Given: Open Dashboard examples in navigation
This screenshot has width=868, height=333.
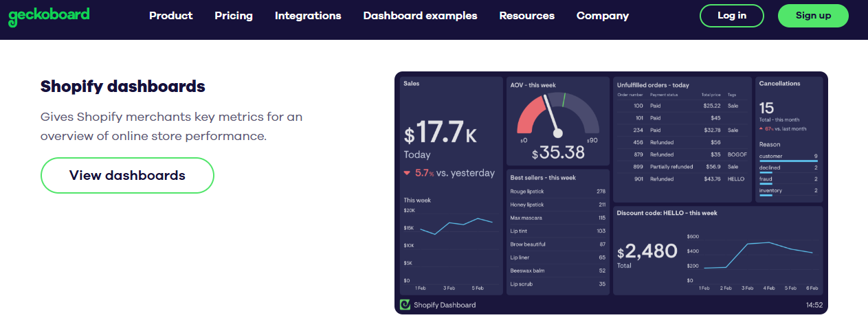Looking at the screenshot, I should pyautogui.click(x=420, y=15).
